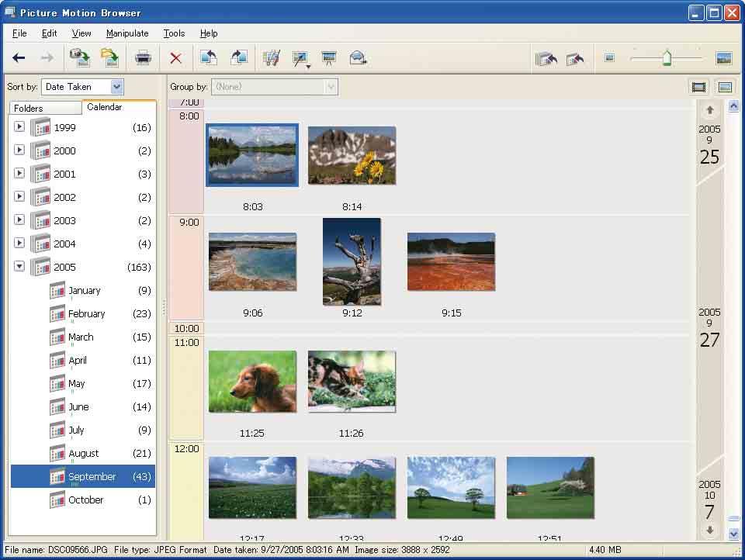Select June in the calendar tree
This screenshot has width=745, height=560.
(x=78, y=406)
